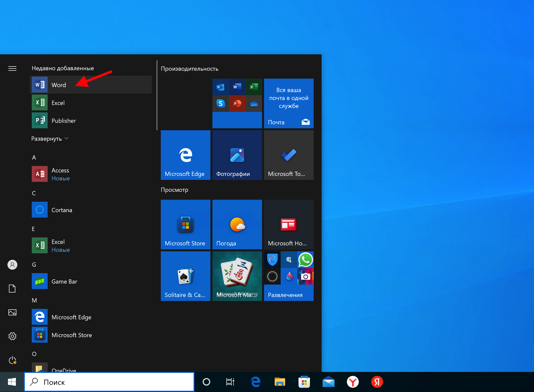Open the Погода weather tile

coord(237,225)
